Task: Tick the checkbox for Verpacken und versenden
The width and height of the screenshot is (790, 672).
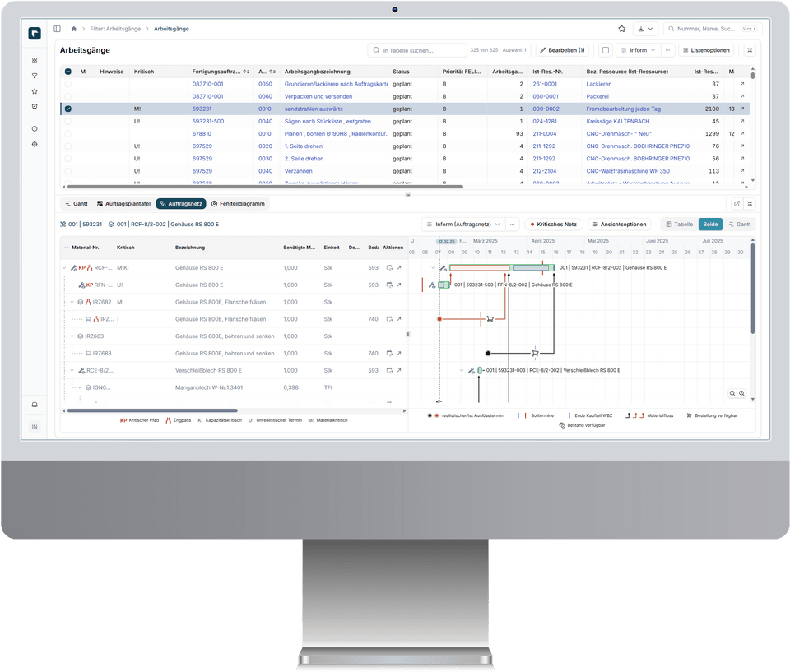Action: click(x=68, y=96)
